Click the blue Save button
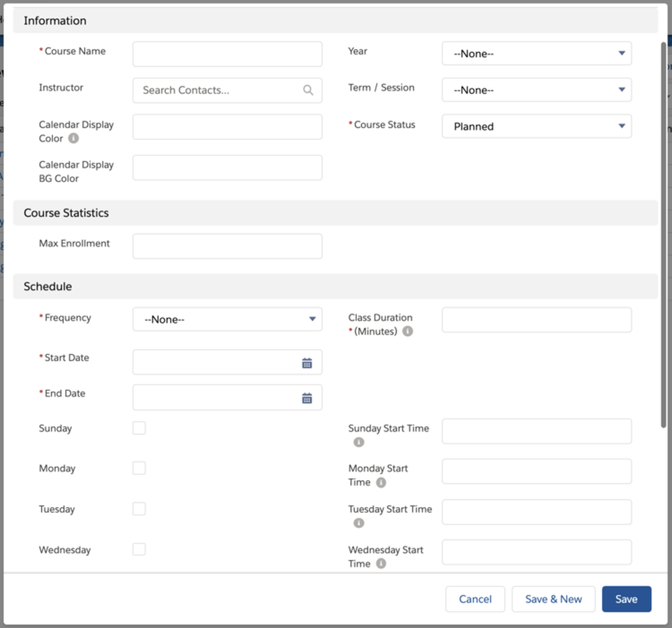This screenshot has height=628, width=672. [626, 599]
